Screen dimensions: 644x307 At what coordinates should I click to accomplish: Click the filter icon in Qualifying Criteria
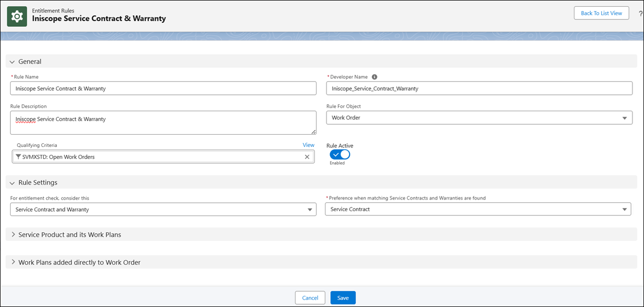click(18, 157)
